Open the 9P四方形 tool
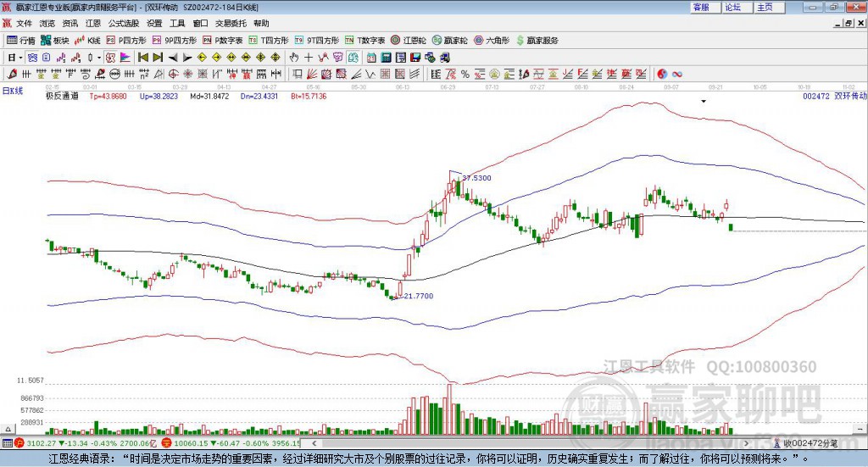 pos(174,41)
